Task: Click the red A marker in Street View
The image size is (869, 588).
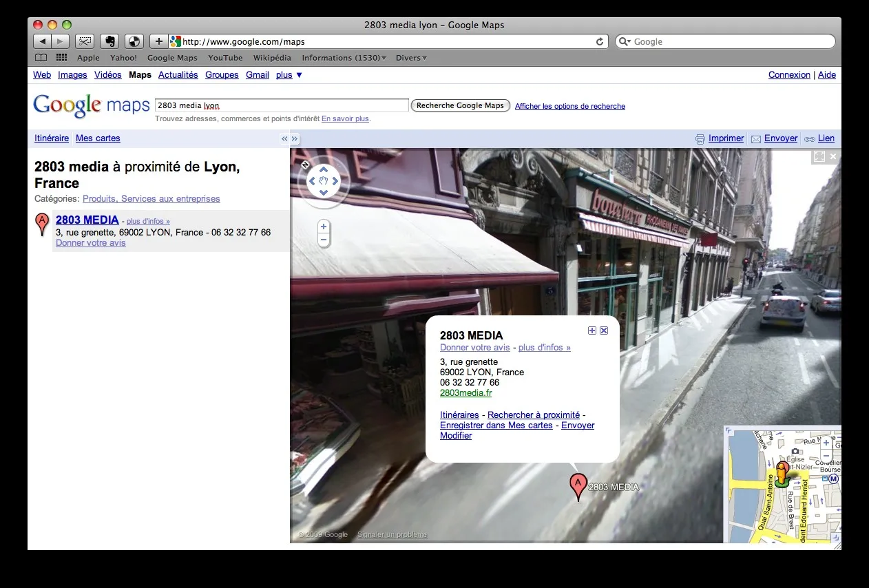Action: pos(578,487)
